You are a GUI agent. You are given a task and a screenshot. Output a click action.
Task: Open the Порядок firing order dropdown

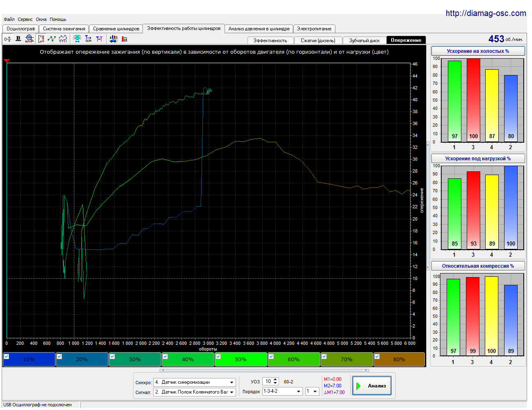pos(299,392)
